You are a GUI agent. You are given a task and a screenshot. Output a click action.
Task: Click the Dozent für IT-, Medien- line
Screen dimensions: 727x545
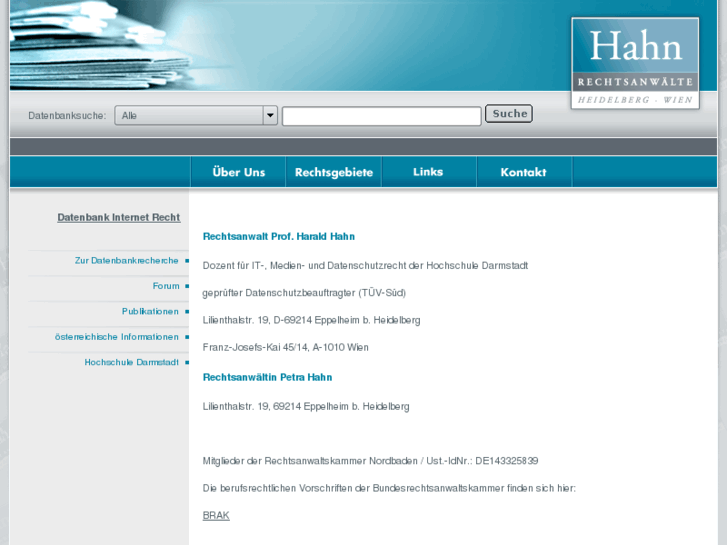click(x=365, y=266)
